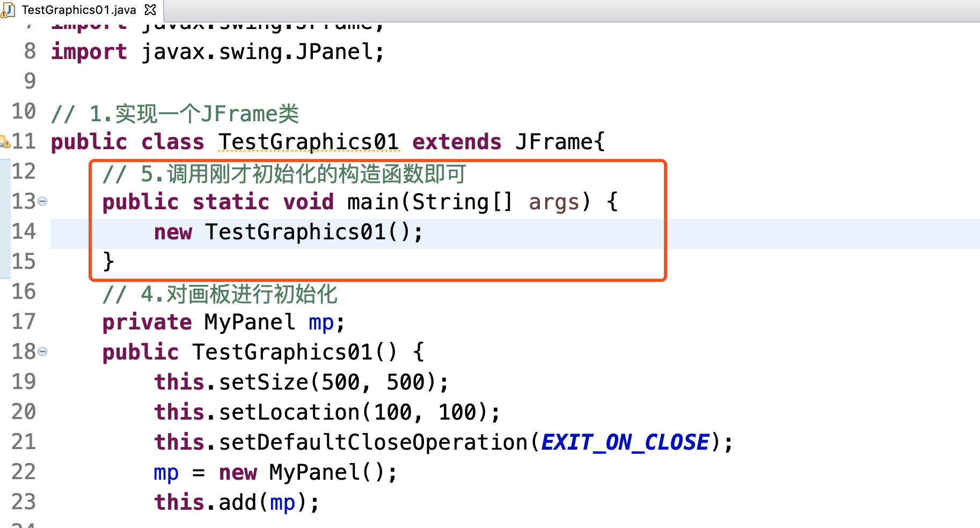The height and width of the screenshot is (528, 980).
Task: Click 'new MyPanel()' on line 22
Action: coord(302,473)
